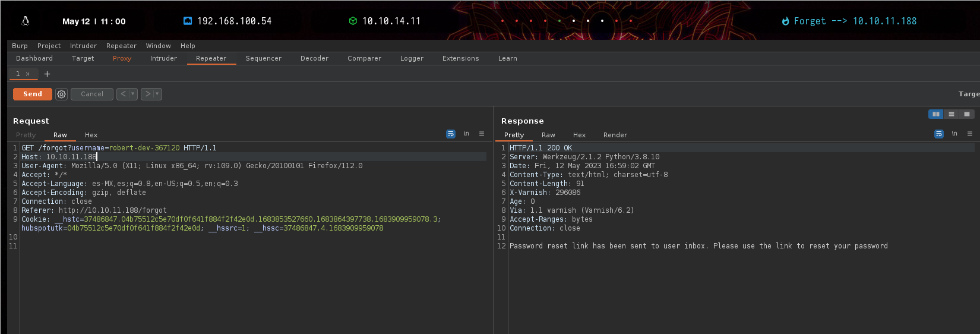The height and width of the screenshot is (334, 980).
Task: Toggle line wrap in the Request editor
Action: 451,134
